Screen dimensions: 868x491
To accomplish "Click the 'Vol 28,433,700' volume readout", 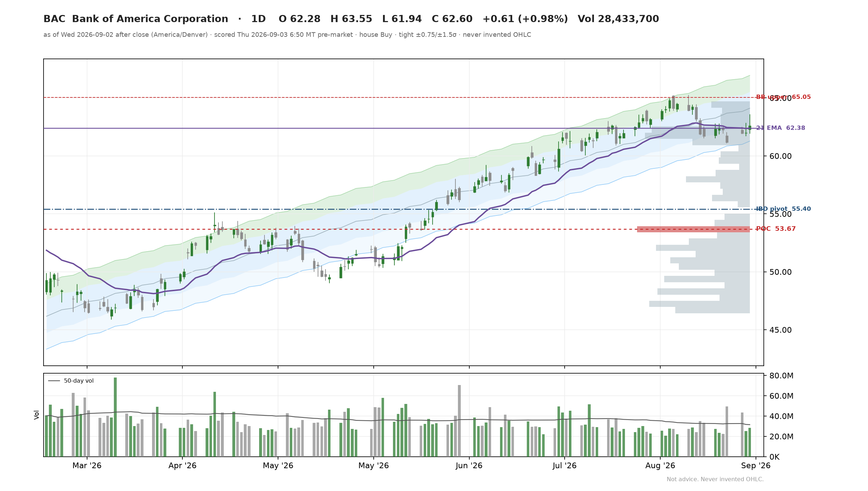I will click(x=618, y=19).
